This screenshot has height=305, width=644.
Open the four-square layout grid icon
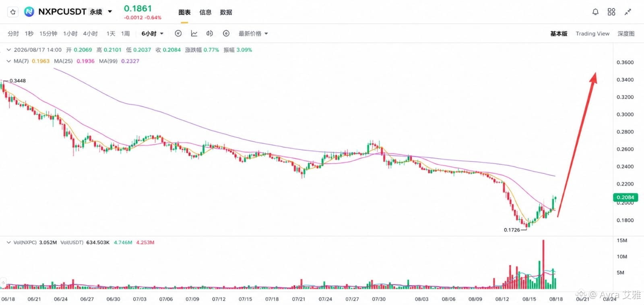(611, 12)
